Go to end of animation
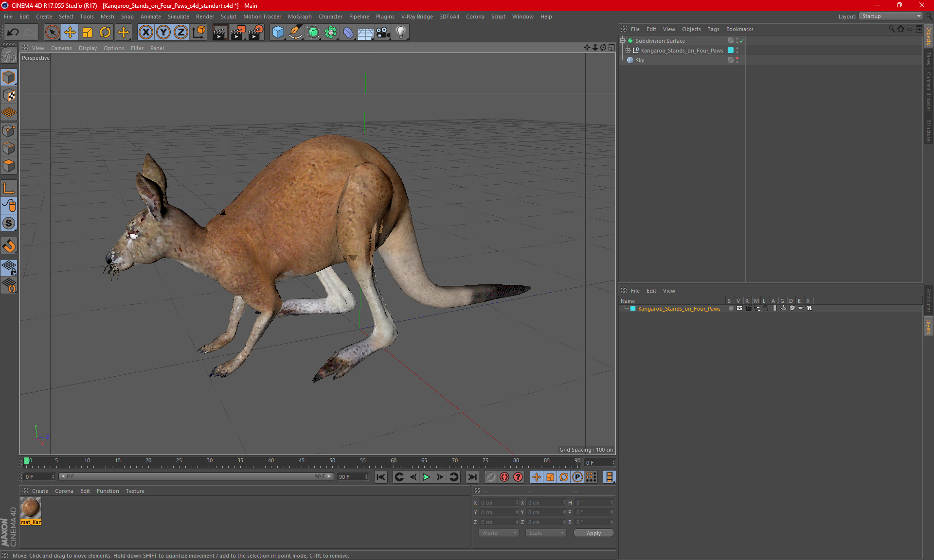This screenshot has width=934, height=560. click(x=472, y=477)
